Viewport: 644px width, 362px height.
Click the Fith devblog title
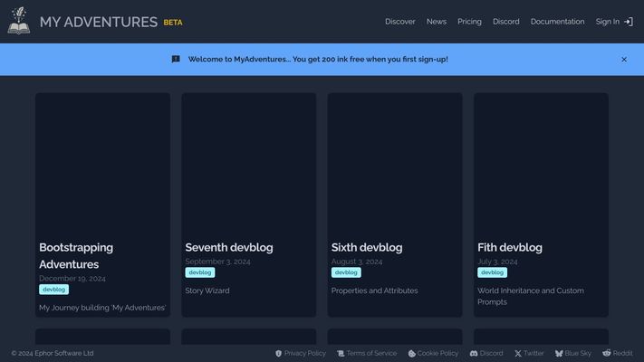pyautogui.click(x=510, y=247)
